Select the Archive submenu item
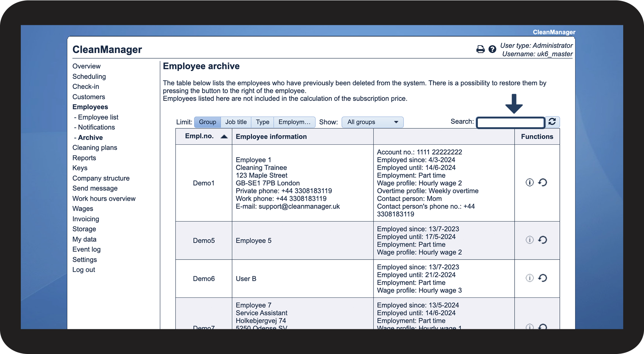The height and width of the screenshot is (354, 644). pyautogui.click(x=90, y=137)
